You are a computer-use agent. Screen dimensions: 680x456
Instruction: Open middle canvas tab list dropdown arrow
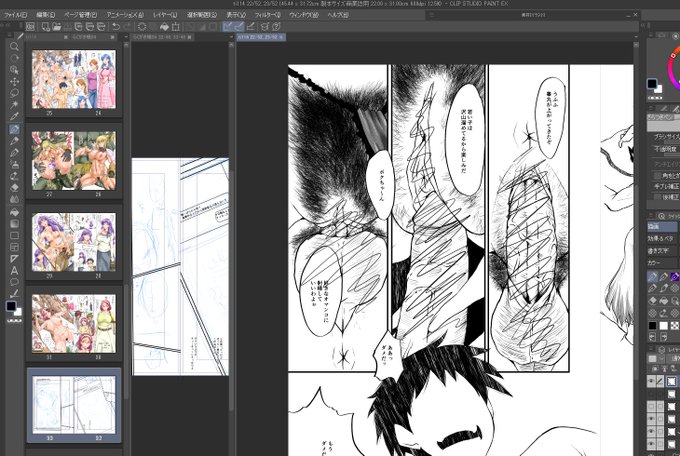click(231, 37)
